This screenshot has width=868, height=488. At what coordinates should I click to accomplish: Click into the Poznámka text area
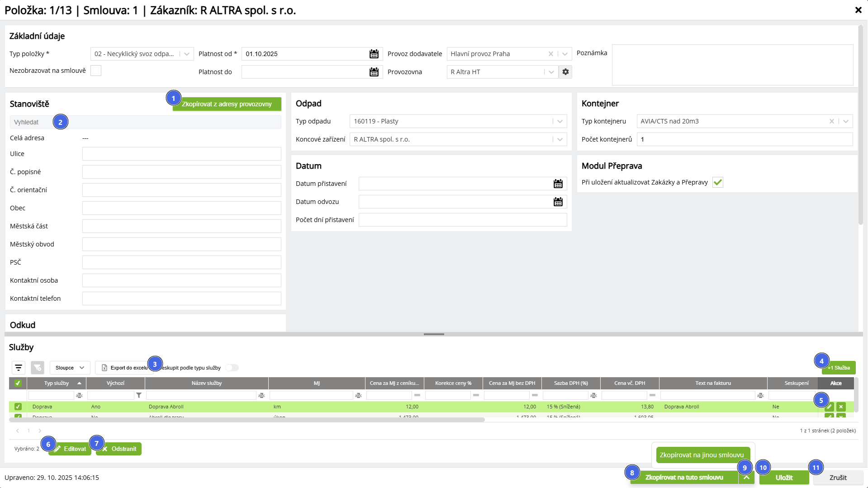pyautogui.click(x=732, y=65)
